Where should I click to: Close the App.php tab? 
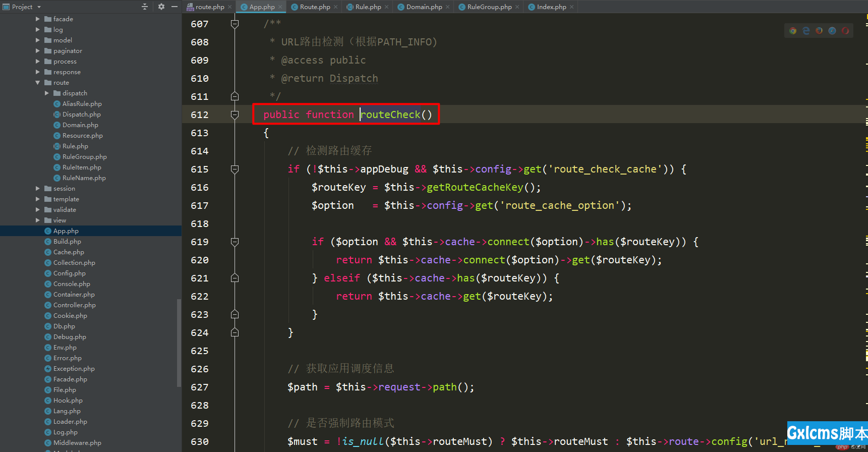pyautogui.click(x=280, y=7)
